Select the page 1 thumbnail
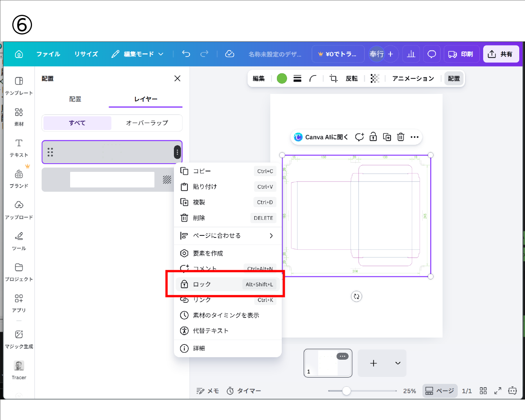The height and width of the screenshot is (420, 525). 328,363
